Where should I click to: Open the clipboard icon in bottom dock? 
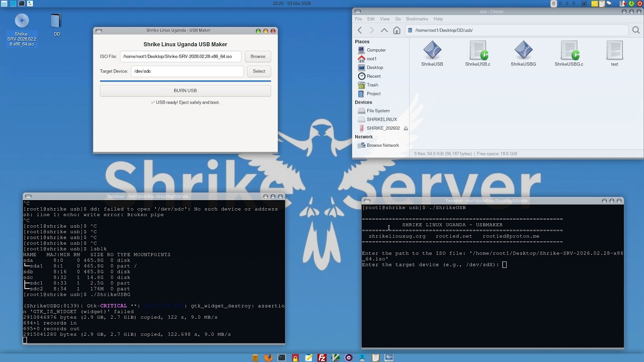tap(375, 357)
